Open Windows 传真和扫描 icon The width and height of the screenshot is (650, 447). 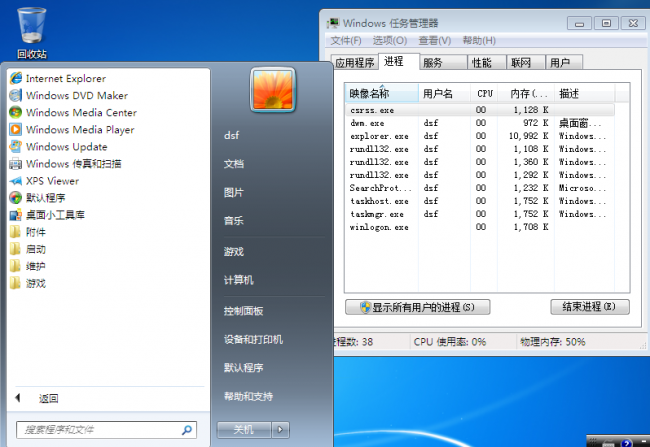point(16,164)
